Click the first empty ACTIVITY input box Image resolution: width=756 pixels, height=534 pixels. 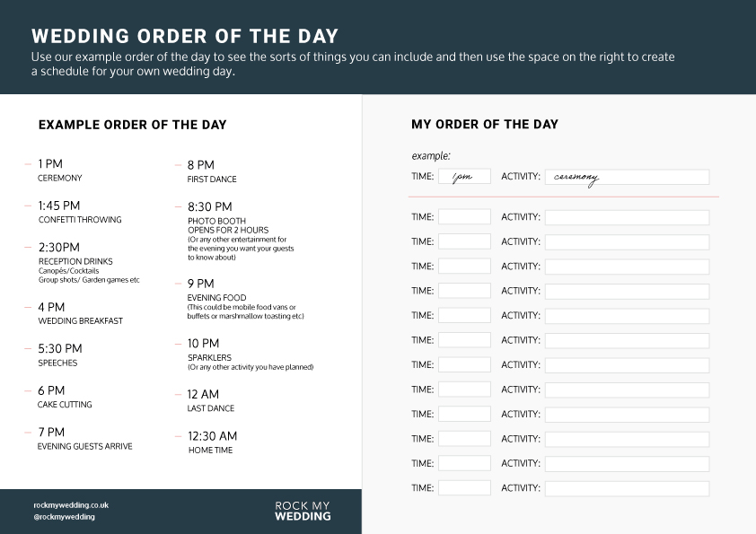pos(627,217)
